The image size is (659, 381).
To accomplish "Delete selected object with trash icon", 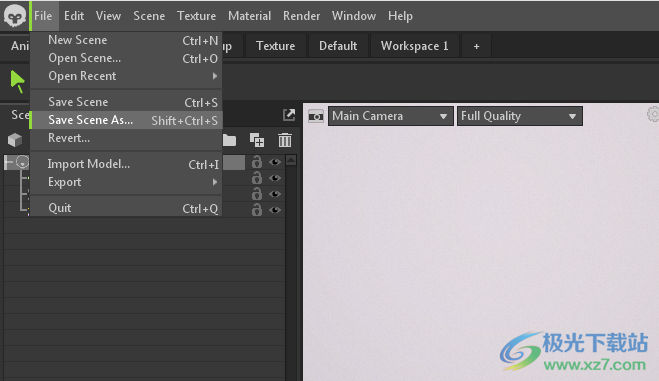I will (285, 140).
